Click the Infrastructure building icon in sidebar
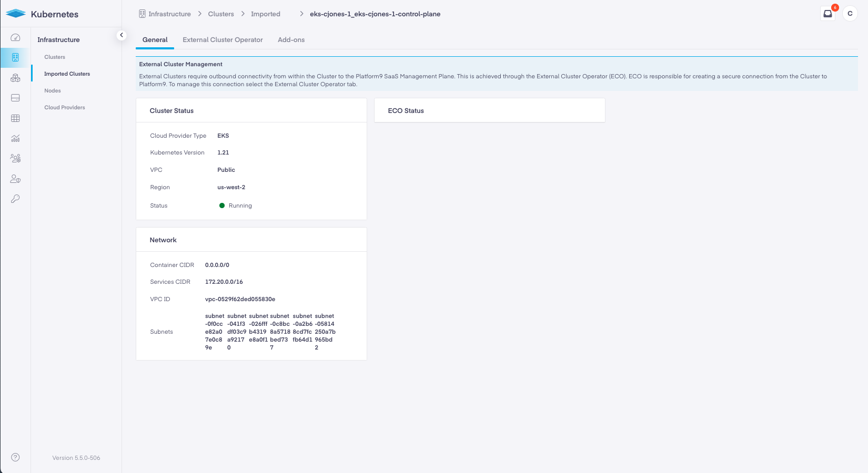The width and height of the screenshot is (868, 473). [x=15, y=57]
